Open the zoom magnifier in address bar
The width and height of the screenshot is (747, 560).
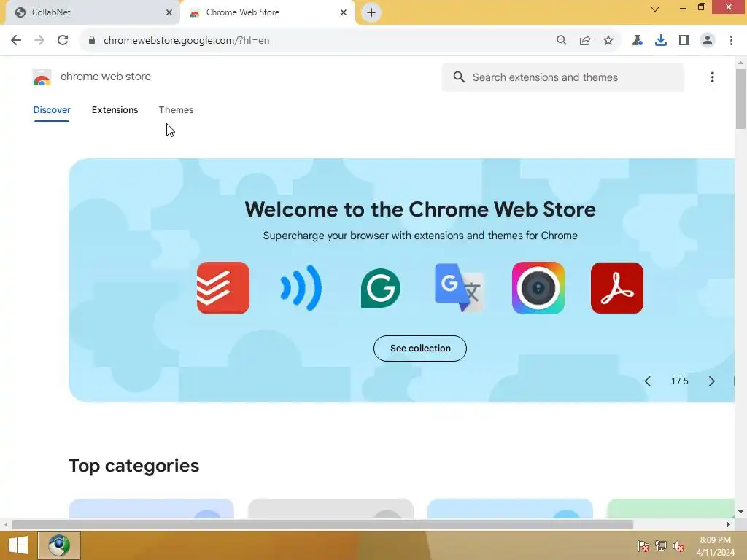[561, 41]
